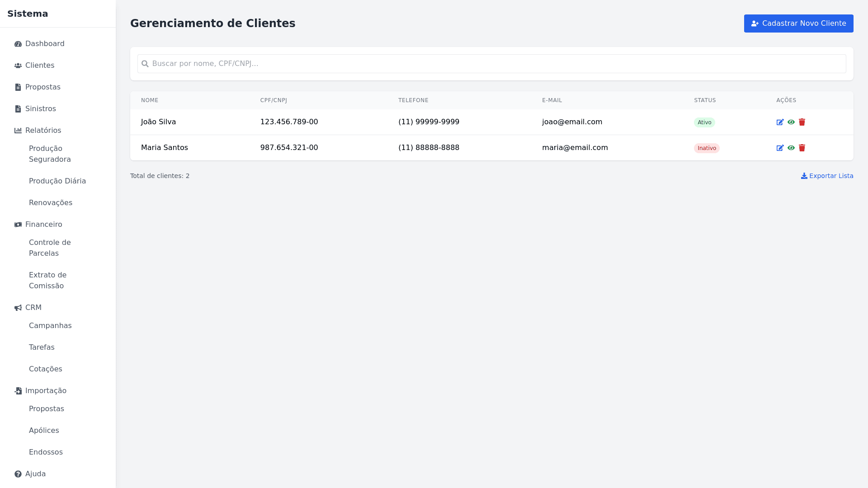Expand the Relatórios section
Screen dimensions: 868x488
(43, 130)
